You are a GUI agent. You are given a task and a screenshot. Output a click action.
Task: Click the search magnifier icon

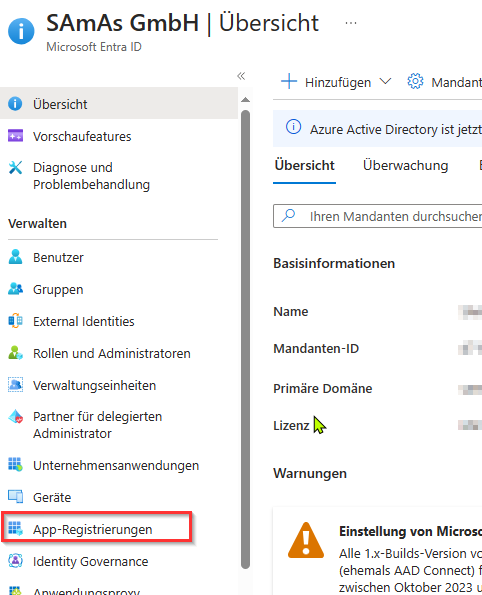[x=288, y=215]
